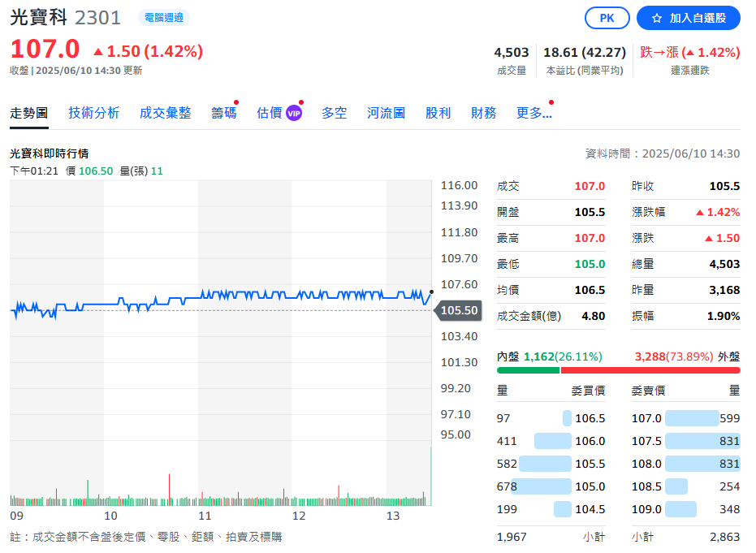Viewport: 756px width, 553px height.
Task: Click the green 內盤 ratio bar
Action: [x=528, y=370]
